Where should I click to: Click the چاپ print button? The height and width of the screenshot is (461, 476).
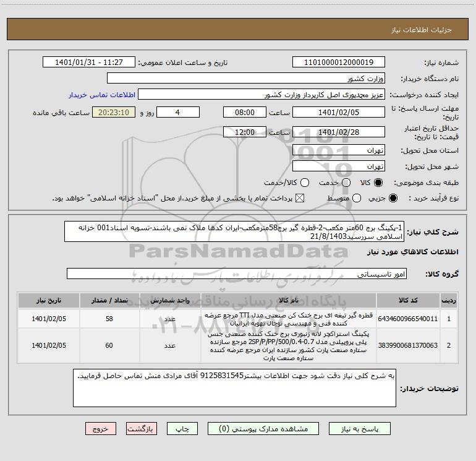point(182,428)
